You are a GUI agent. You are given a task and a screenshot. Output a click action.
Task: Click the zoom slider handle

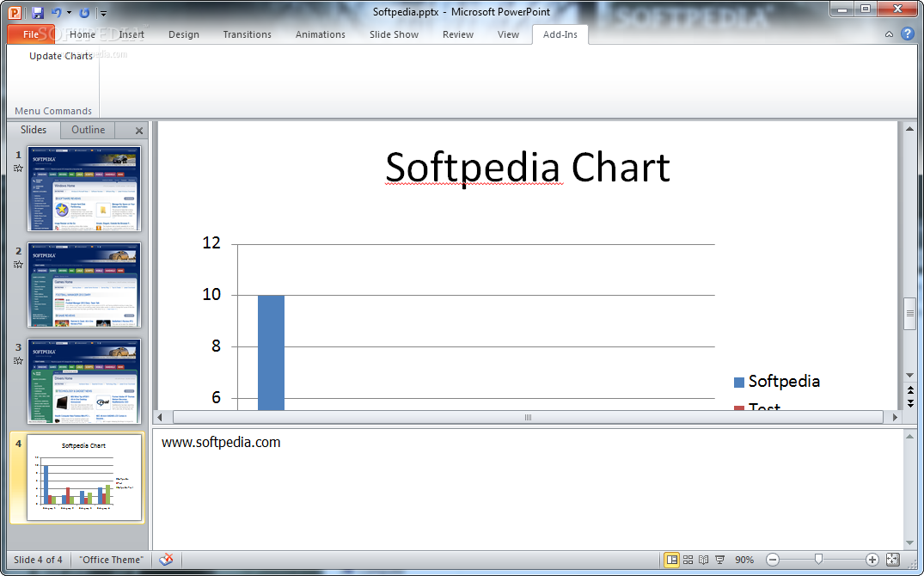click(818, 559)
